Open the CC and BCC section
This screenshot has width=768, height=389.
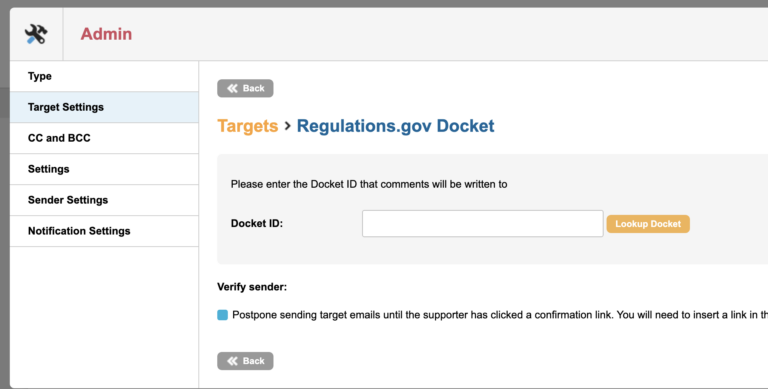pos(104,138)
